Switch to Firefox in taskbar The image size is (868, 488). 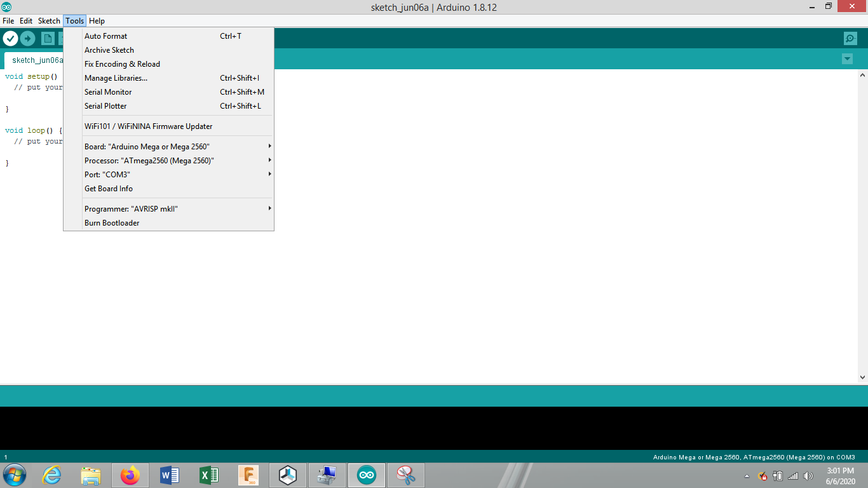coord(130,475)
